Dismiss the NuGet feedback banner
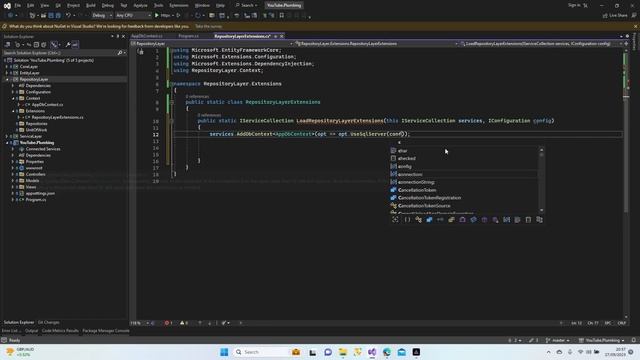The width and height of the screenshot is (640, 360). 635,27
